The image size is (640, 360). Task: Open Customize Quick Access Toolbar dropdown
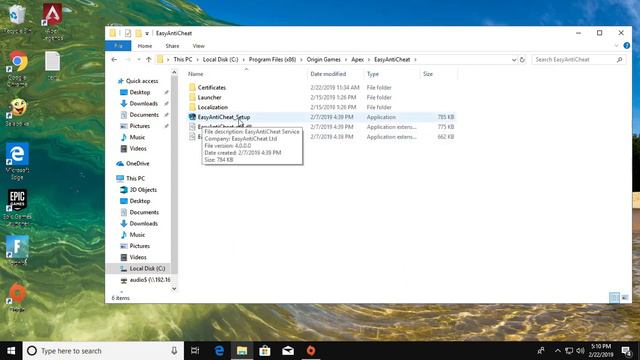coord(147,33)
